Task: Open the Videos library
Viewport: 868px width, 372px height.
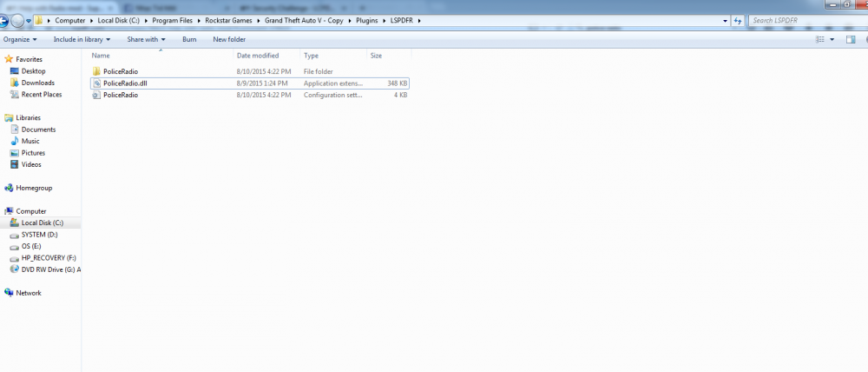Action: pyautogui.click(x=31, y=164)
